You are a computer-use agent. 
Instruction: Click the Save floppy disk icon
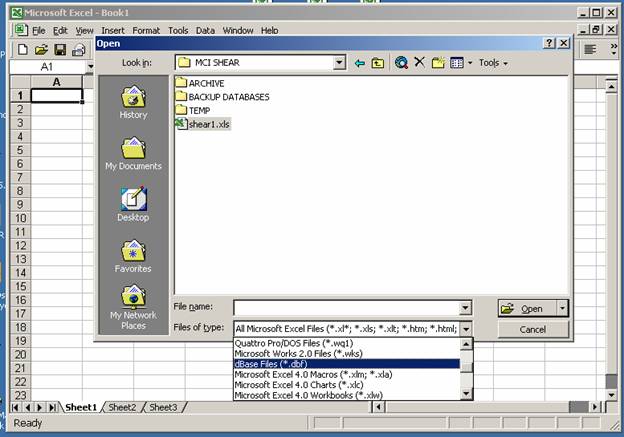click(60, 50)
